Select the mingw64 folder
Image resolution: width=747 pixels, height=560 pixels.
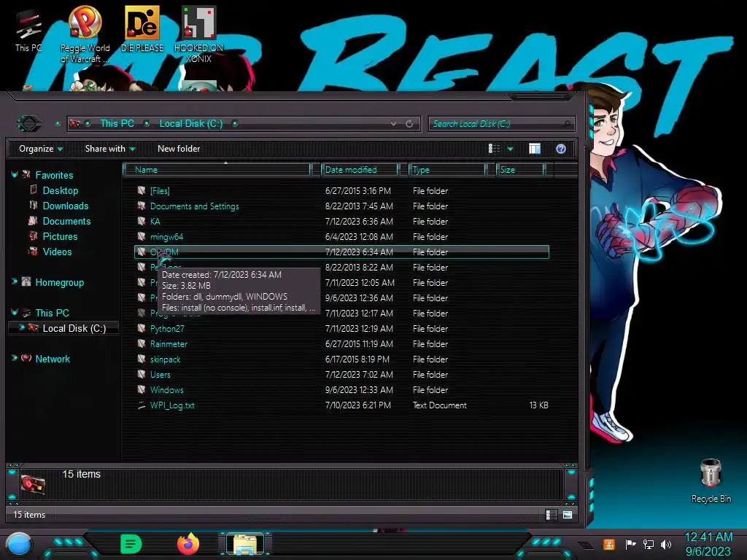[x=341, y=237]
